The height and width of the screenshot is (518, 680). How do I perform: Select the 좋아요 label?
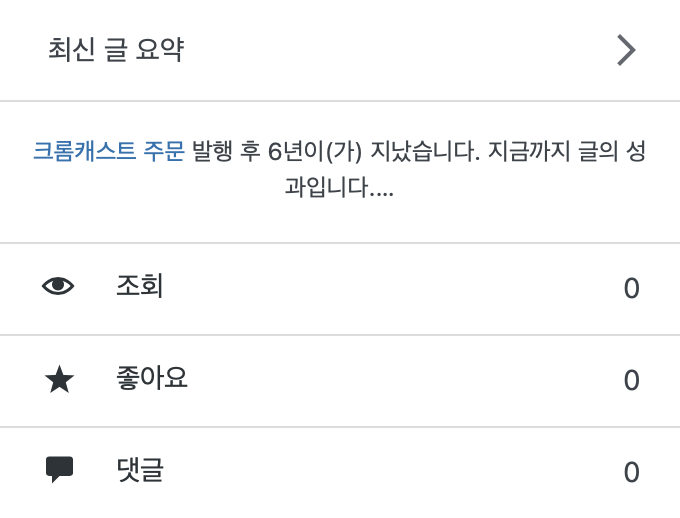152,379
